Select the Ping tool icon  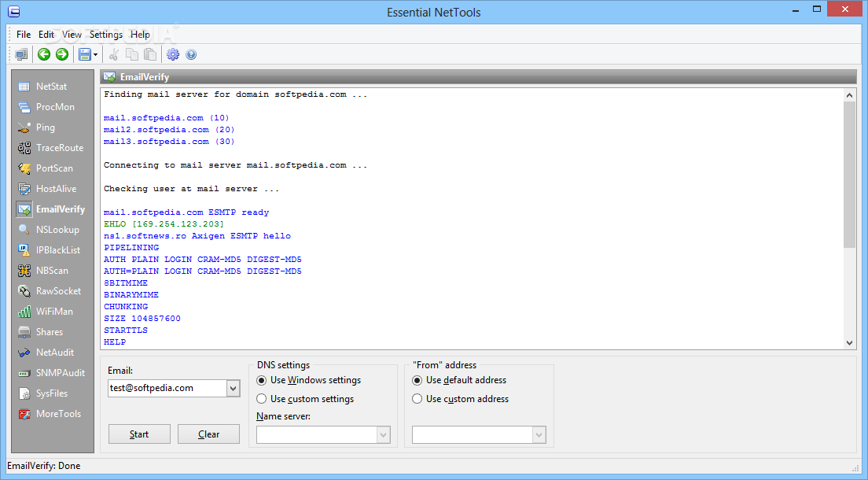pyautogui.click(x=24, y=127)
